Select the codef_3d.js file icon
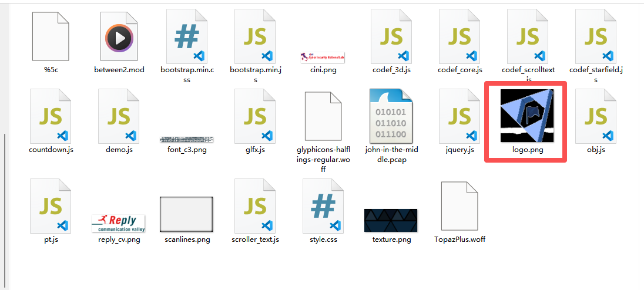The width and height of the screenshot is (644, 290). [391, 36]
